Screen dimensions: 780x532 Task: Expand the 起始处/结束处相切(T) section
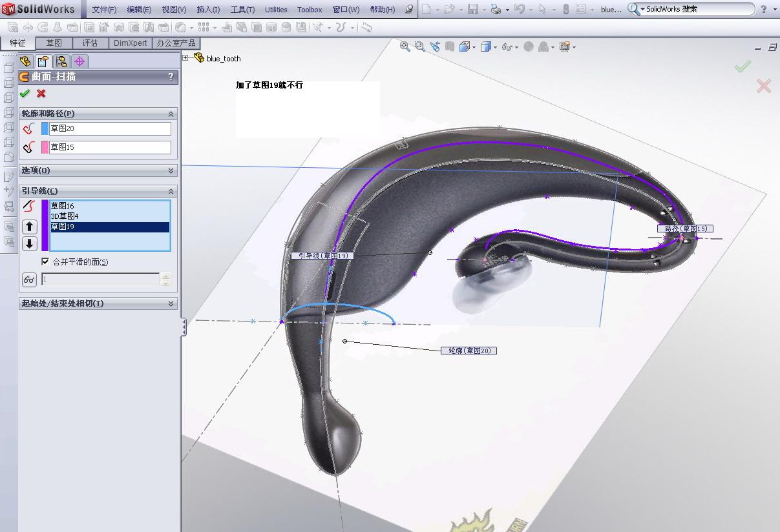point(171,303)
